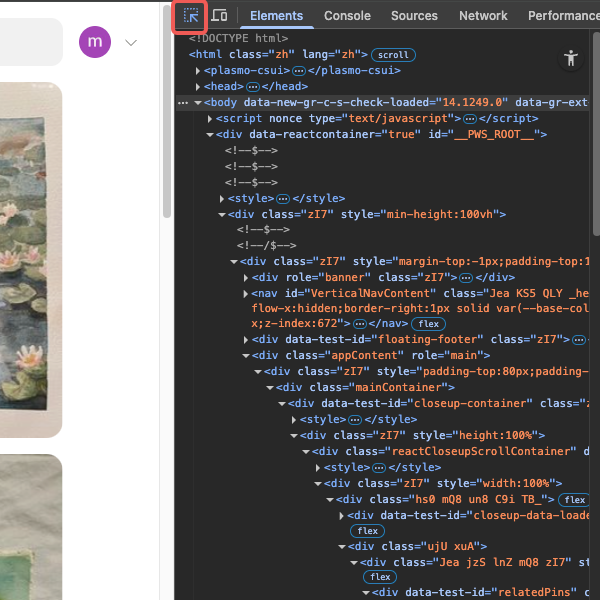Screen dimensions: 600x600
Task: Click the accessibility icon in DevTools
Action: point(571,58)
